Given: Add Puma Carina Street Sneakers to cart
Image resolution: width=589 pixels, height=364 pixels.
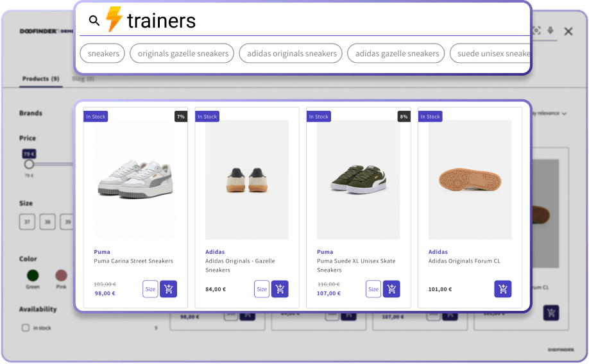Looking at the screenshot, I should (x=168, y=289).
